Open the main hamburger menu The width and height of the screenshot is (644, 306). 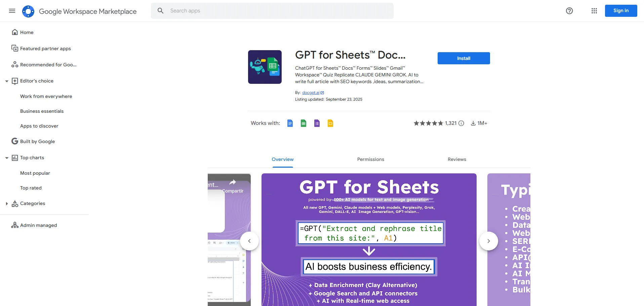point(12,11)
